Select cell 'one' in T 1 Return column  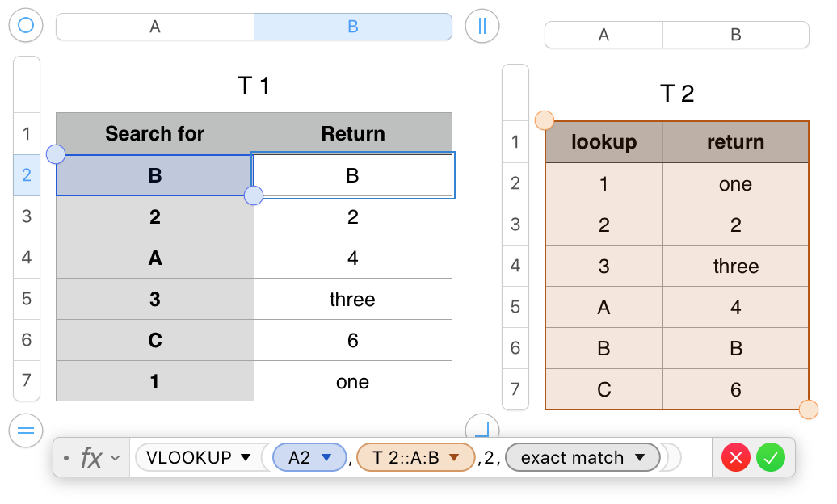352,382
